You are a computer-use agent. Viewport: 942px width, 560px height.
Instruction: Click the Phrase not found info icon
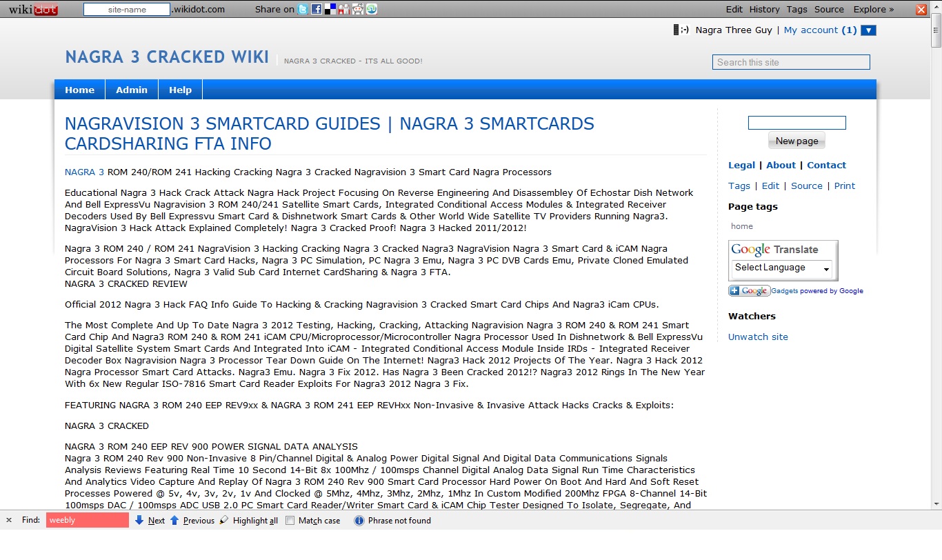pos(359,521)
